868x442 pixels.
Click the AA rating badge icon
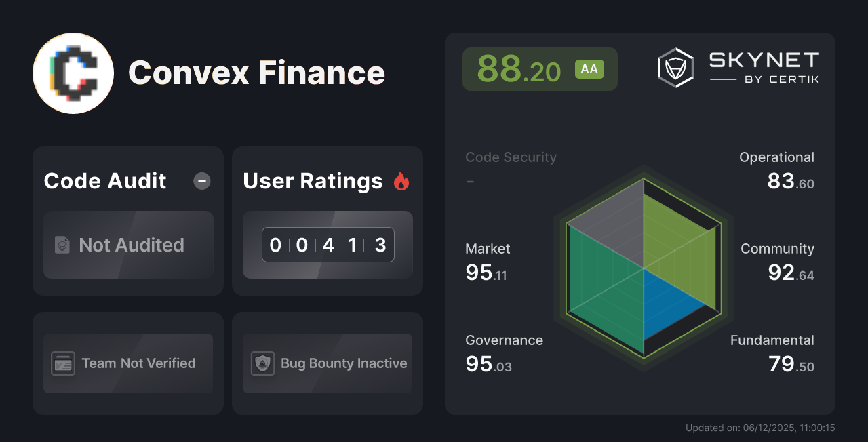coord(589,68)
